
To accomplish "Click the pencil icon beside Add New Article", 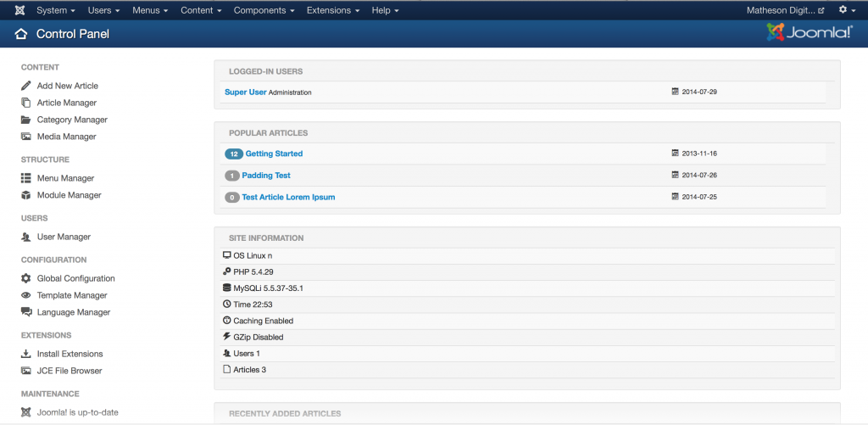I will pyautogui.click(x=26, y=86).
